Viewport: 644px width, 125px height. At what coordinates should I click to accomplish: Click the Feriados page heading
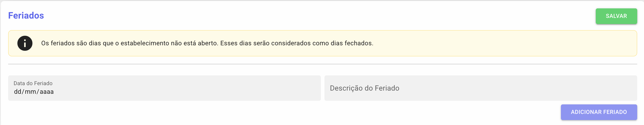point(26,15)
